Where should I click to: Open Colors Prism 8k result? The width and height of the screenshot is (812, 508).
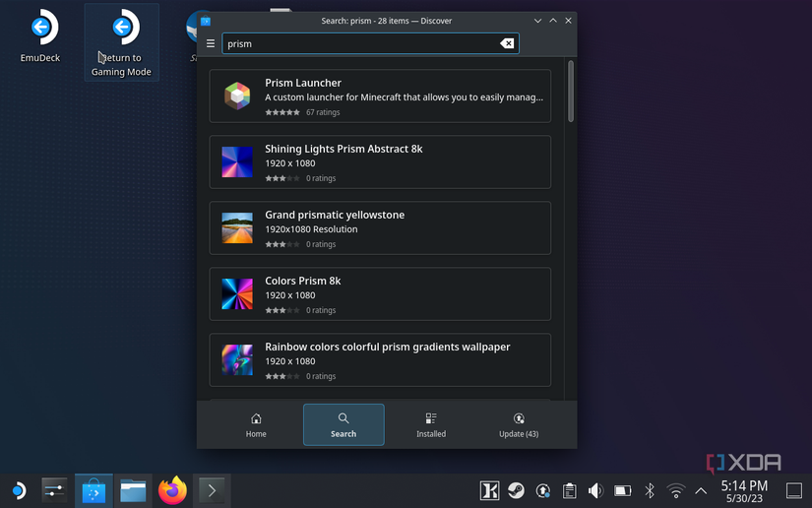tap(380, 294)
